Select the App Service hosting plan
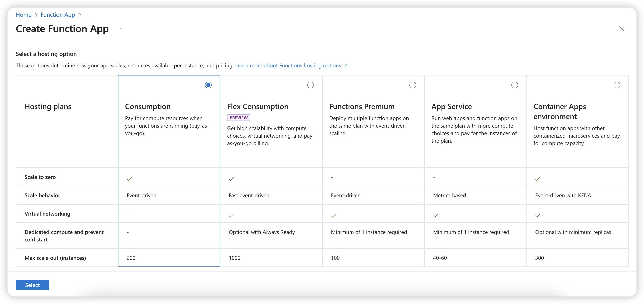644x304 pixels. click(x=515, y=85)
